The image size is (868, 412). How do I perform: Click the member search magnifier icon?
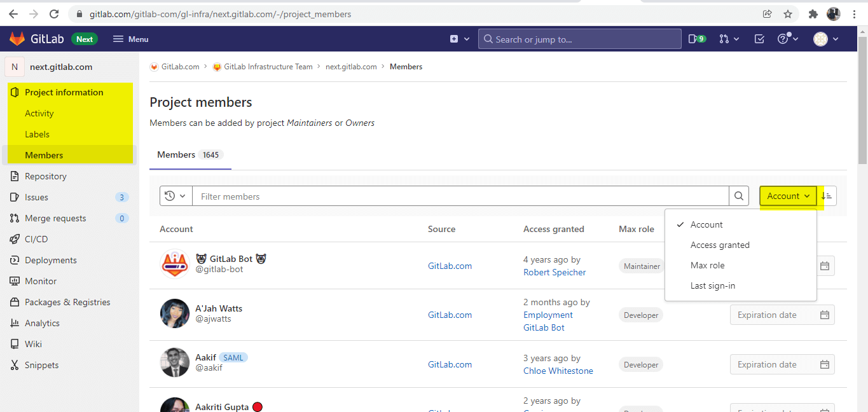738,196
